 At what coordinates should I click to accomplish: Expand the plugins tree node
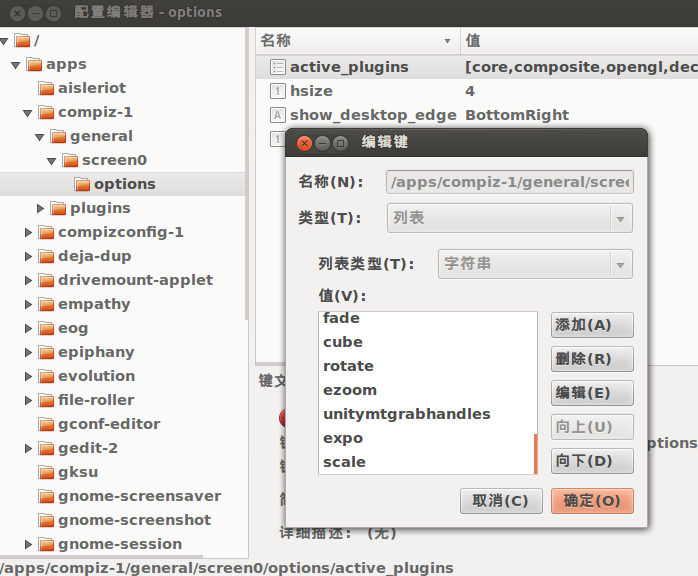[40, 208]
